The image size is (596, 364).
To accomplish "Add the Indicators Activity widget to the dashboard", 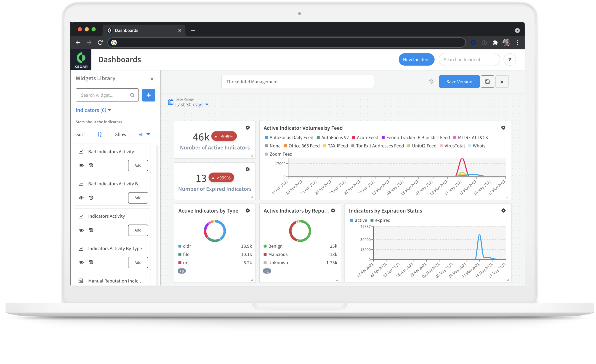I will [138, 230].
